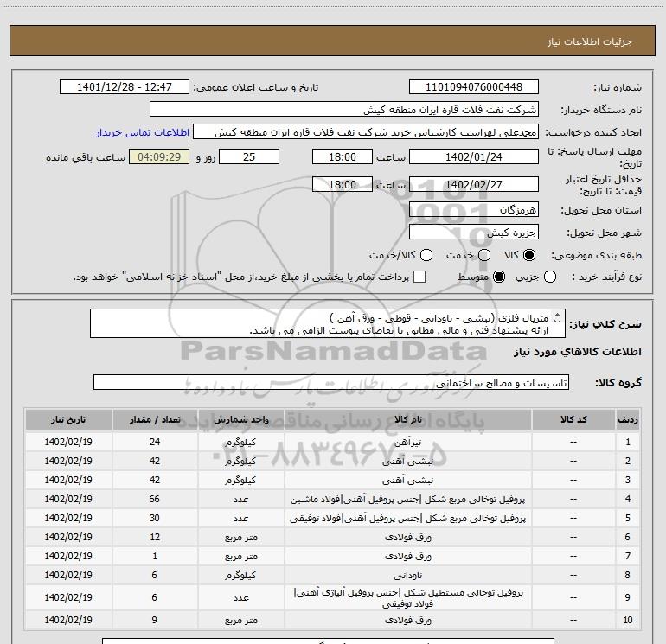666x644 pixels.
Task: Click the rectangular profile item in row 9
Action: click(407, 598)
